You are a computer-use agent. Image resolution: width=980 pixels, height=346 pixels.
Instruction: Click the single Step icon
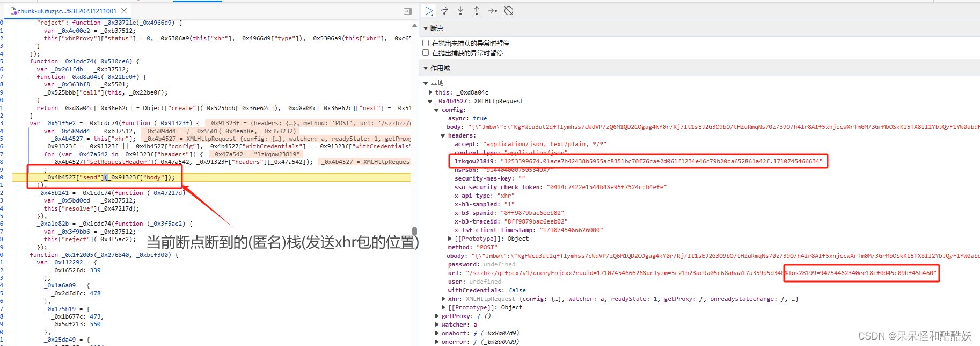[x=493, y=11]
